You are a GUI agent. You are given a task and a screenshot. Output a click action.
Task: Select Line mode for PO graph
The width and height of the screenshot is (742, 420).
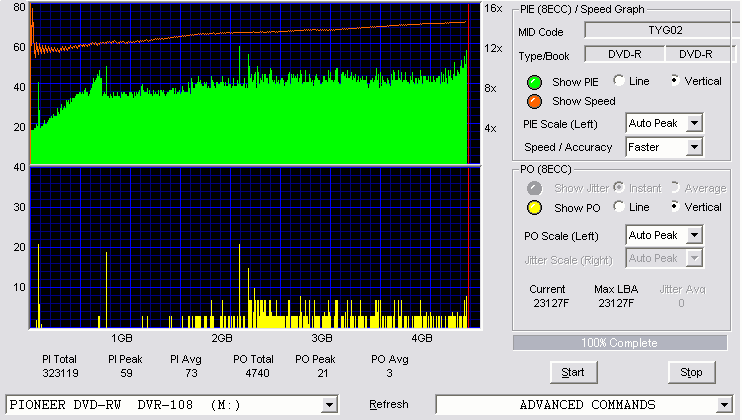[618, 206]
